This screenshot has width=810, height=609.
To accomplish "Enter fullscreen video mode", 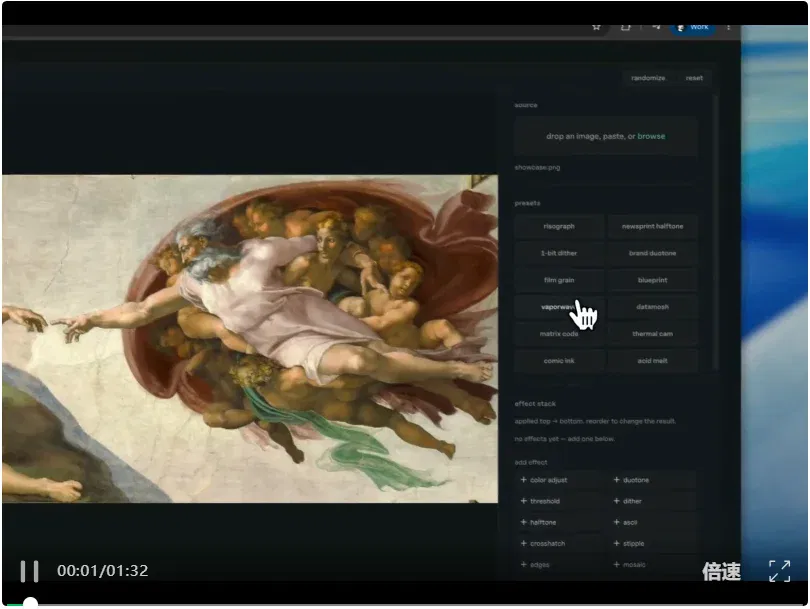I will tap(780, 571).
